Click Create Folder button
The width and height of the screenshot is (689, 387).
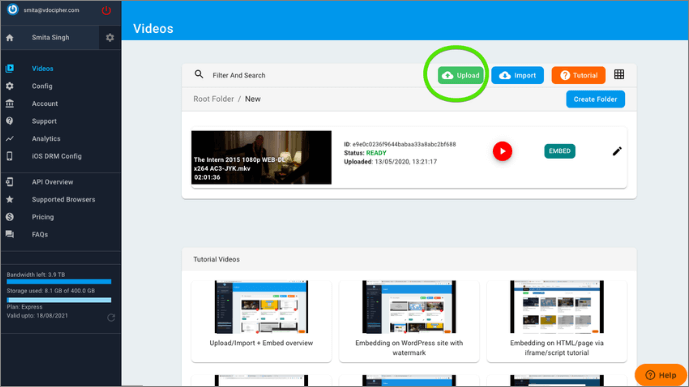pos(595,99)
